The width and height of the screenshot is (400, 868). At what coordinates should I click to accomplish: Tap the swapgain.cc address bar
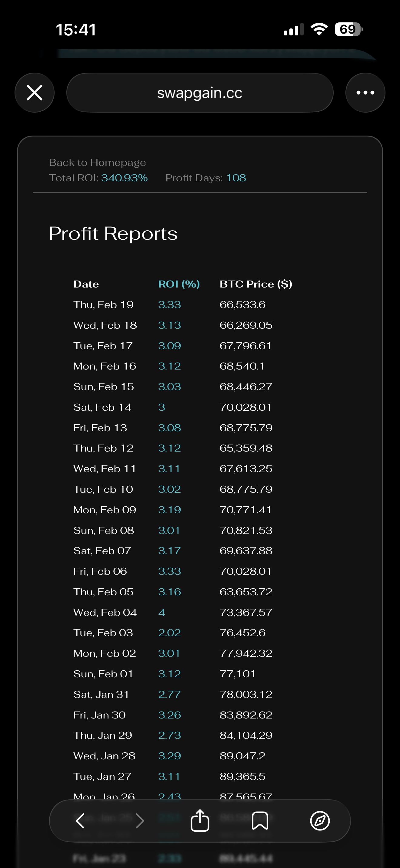[x=200, y=93]
